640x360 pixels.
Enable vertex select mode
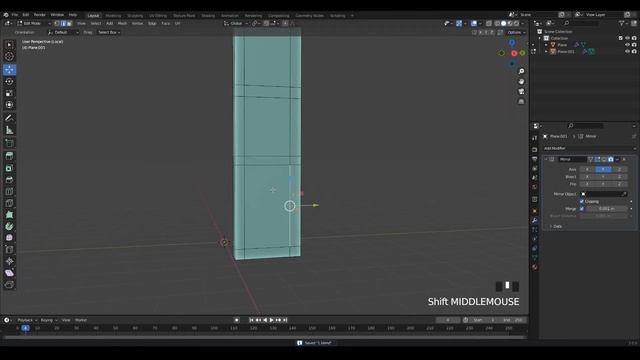click(57, 23)
